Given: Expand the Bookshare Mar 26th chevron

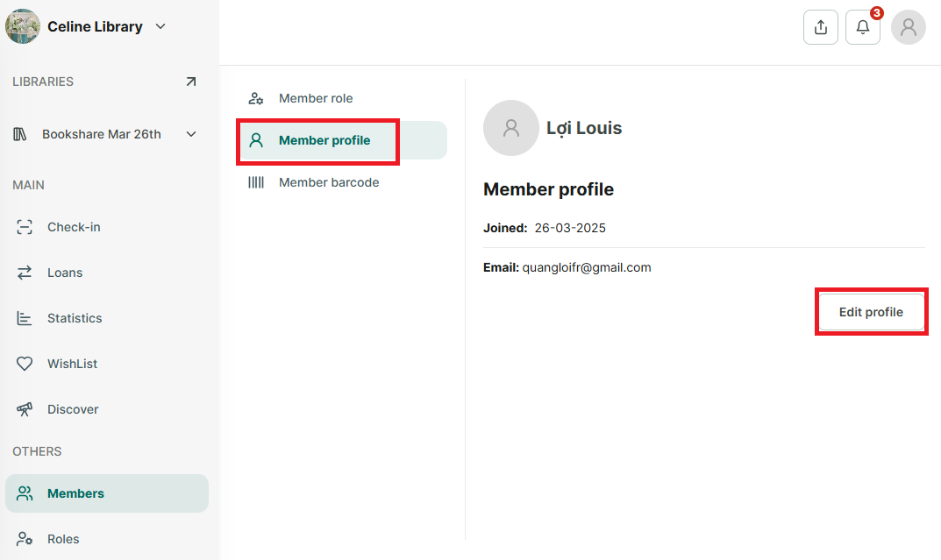Looking at the screenshot, I should (191, 134).
